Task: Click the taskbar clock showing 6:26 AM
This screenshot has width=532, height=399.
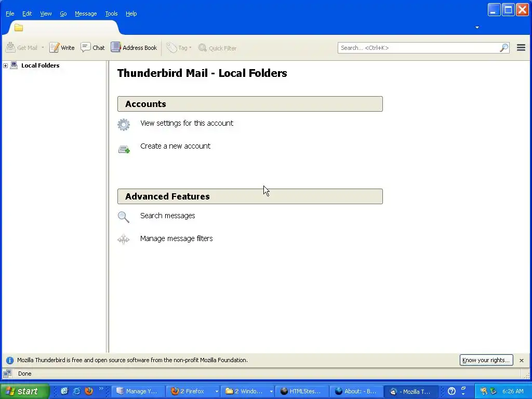Action: [x=513, y=391]
